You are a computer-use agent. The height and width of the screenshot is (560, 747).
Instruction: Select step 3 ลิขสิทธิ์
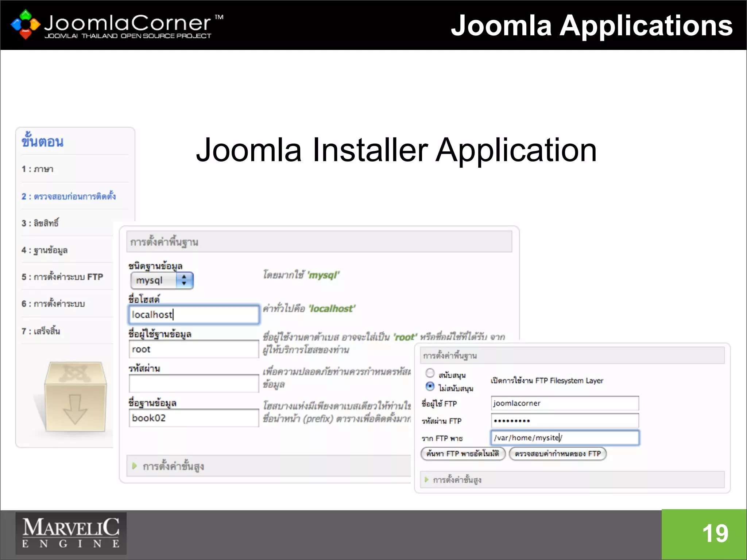40,223
